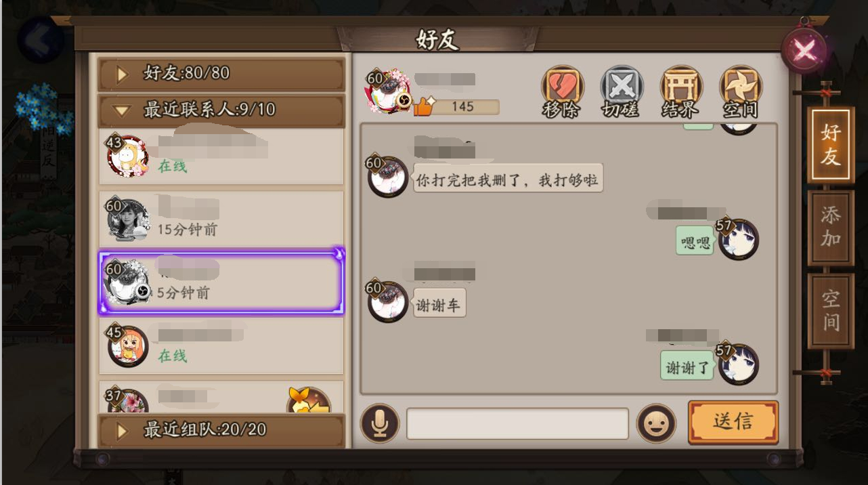Open the emoji smiley face picker
This screenshot has width=868, height=485.
tap(656, 423)
